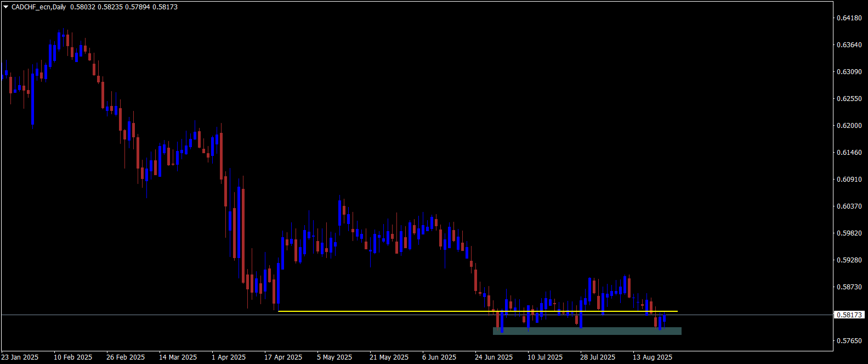Click the 23 Jan 2025 date label
Image resolution: width=868 pixels, height=364 pixels.
tap(20, 357)
